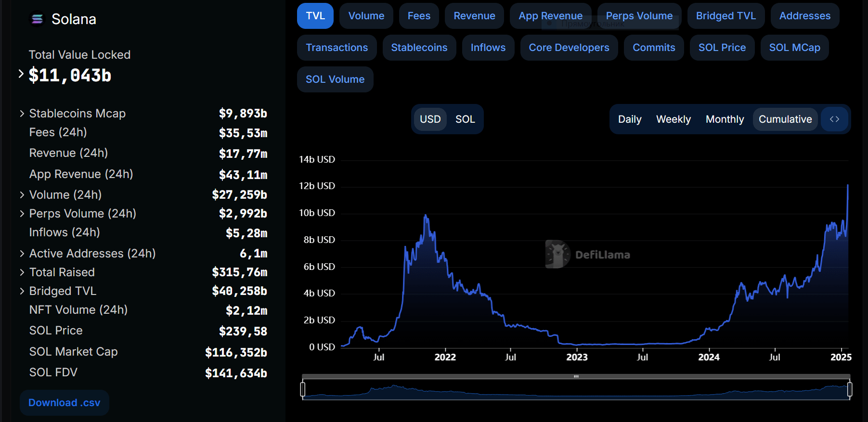The image size is (868, 422).
Task: Enable the SOL MCap metric
Action: point(795,48)
